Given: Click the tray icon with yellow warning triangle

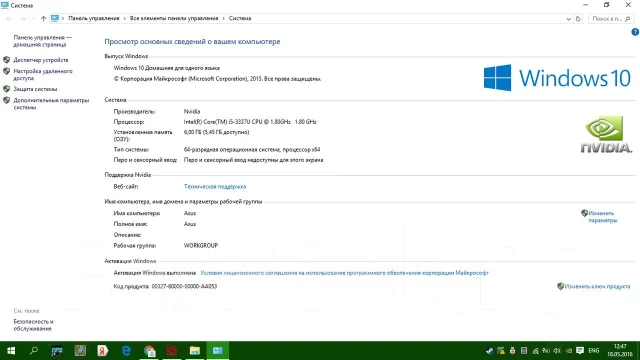Looking at the screenshot, I should [x=501, y=351].
